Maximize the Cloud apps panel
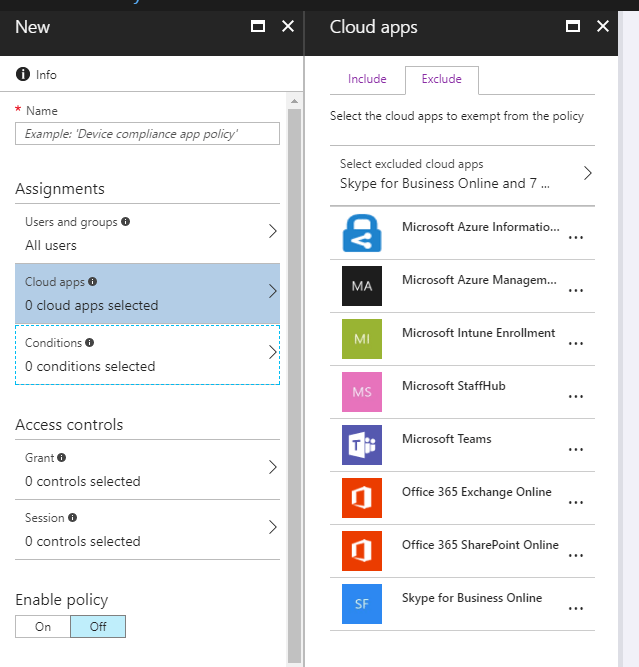Screen dimensions: 639x667 click(x=573, y=26)
